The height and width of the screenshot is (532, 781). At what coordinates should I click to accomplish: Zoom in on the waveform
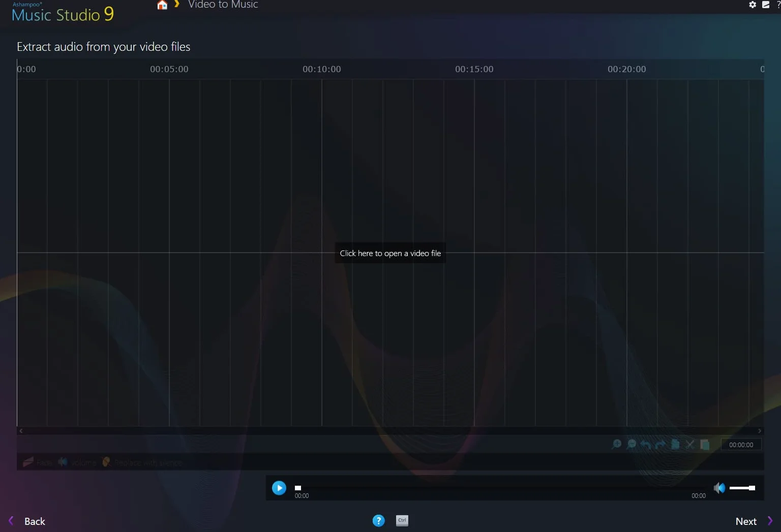pyautogui.click(x=617, y=444)
